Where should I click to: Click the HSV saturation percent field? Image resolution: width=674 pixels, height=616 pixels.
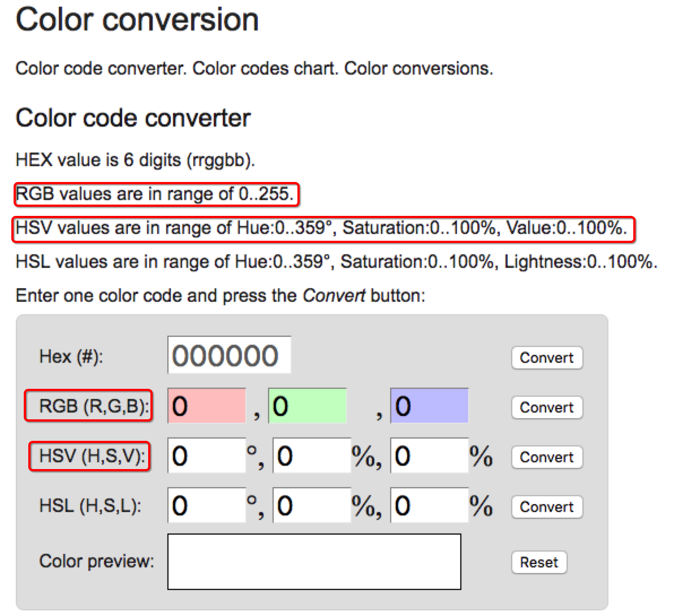pos(312,456)
